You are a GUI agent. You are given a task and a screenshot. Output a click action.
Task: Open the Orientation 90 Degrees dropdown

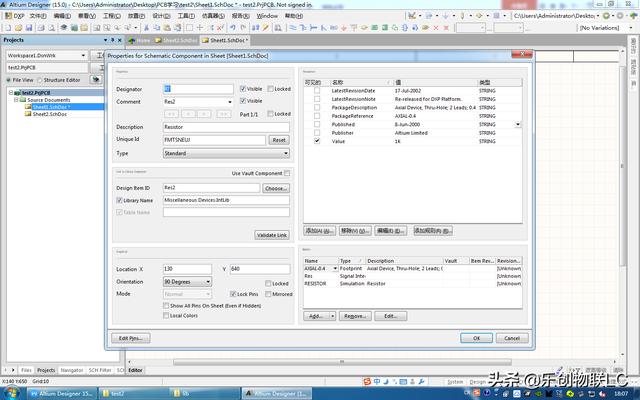208,282
